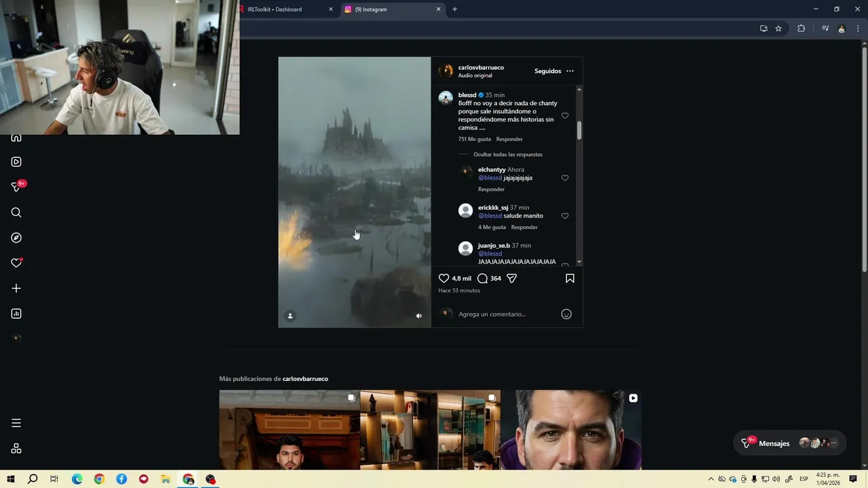The image size is (868, 488).
Task: Open post options via the three dots
Action: [x=570, y=71]
